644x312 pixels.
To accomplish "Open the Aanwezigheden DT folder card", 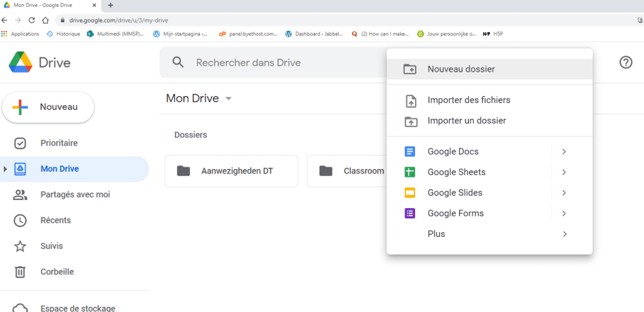I will (x=231, y=170).
